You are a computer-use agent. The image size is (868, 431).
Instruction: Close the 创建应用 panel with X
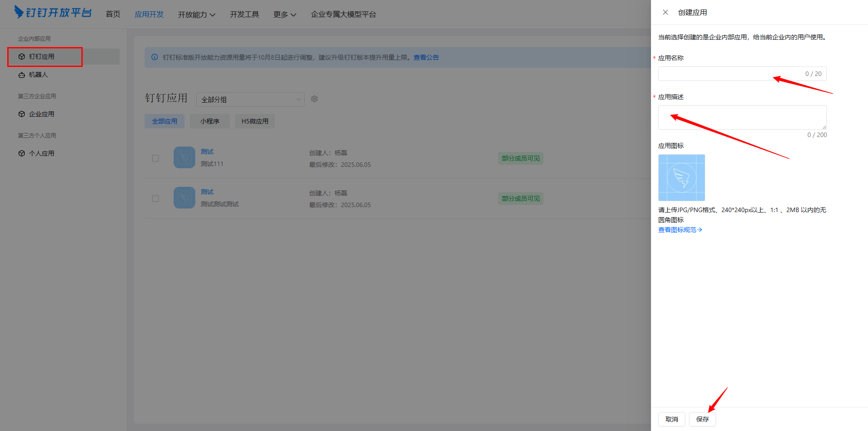pos(665,13)
